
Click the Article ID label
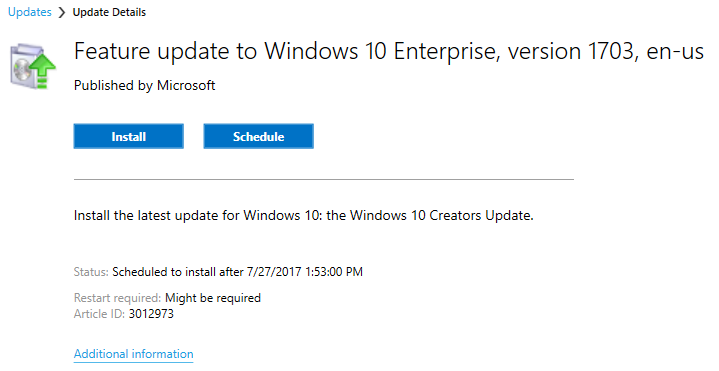pos(99,314)
